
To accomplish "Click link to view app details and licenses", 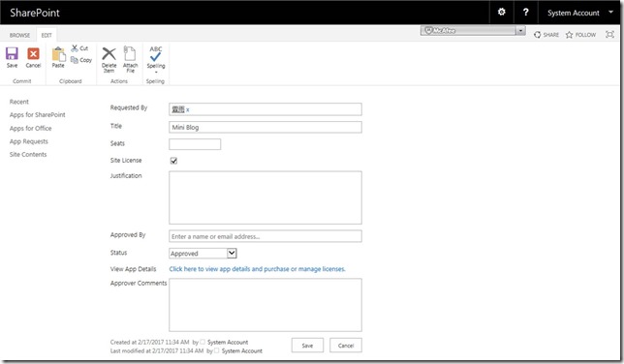I will pos(257,269).
